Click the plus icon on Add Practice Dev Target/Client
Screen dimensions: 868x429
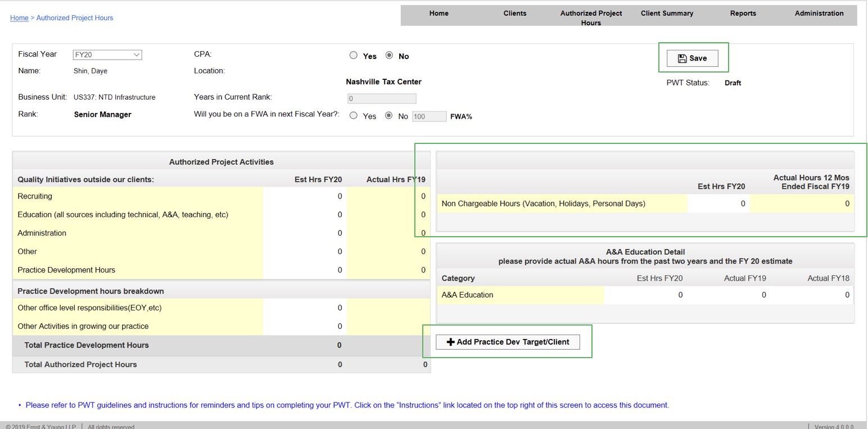tap(450, 342)
